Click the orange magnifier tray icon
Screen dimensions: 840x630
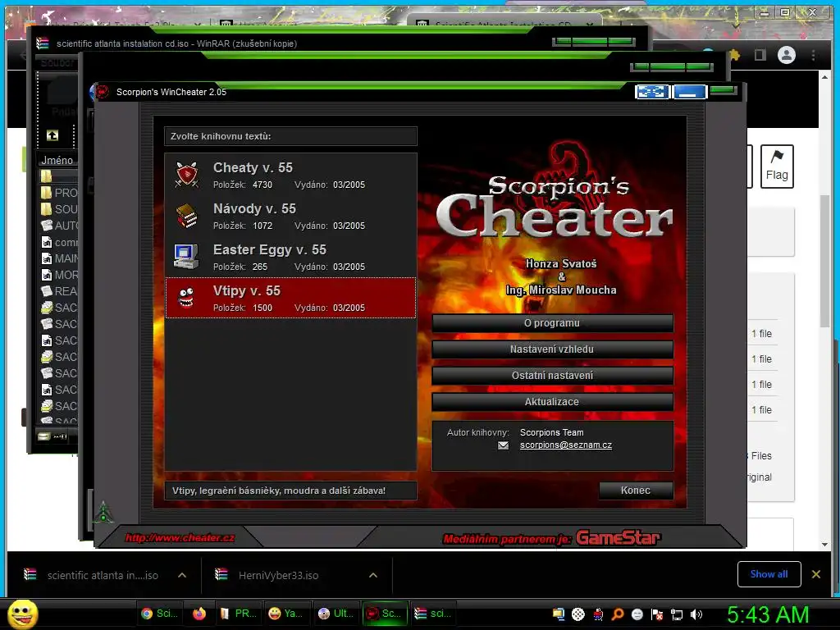[x=618, y=614]
